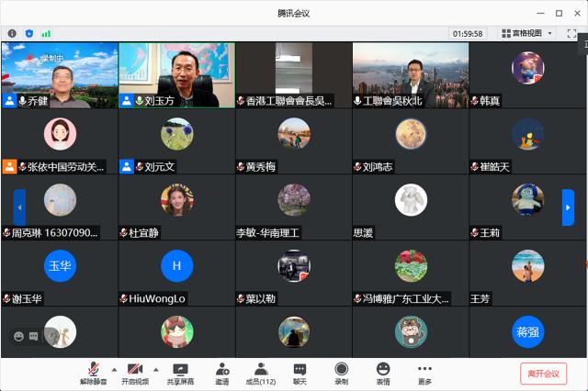Click the 离开会议 leave meeting button
This screenshot has width=588, height=391.
[543, 374]
